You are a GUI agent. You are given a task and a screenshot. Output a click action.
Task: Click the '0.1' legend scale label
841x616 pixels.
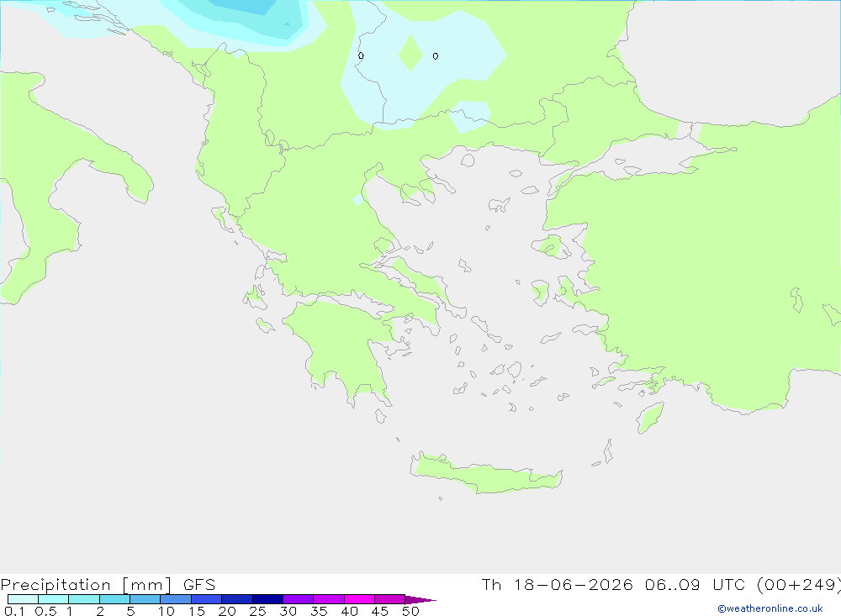pos(14,611)
